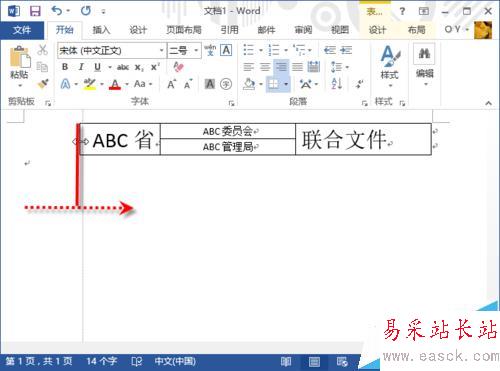Click the ABC管理局 table cell
The width and height of the screenshot is (500, 371).
click(x=228, y=147)
